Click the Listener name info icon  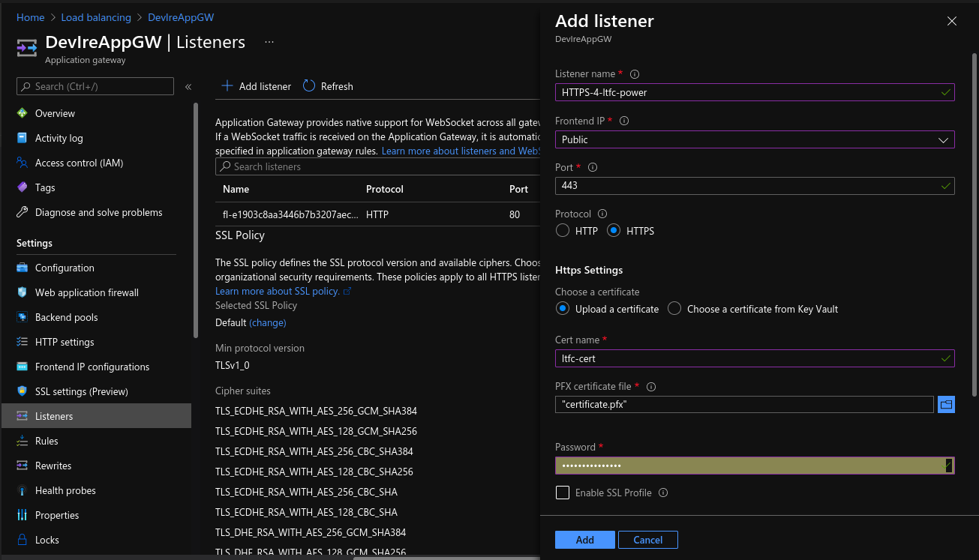634,73
